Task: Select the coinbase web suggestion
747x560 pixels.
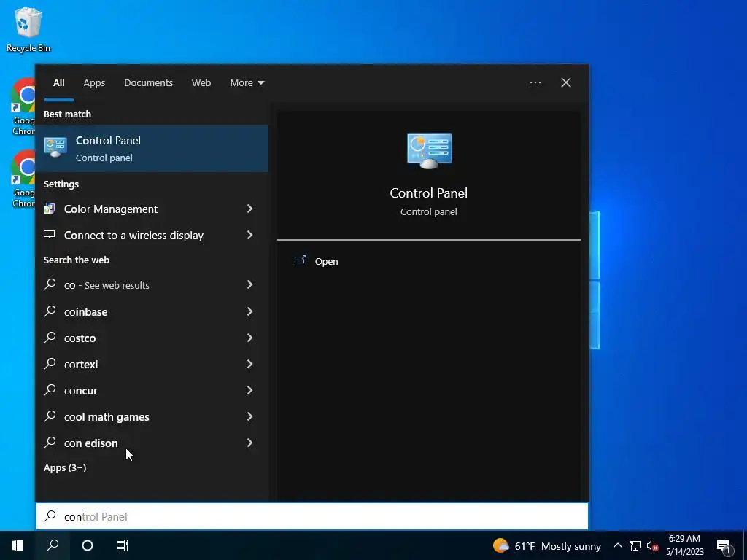Action: pos(152,311)
